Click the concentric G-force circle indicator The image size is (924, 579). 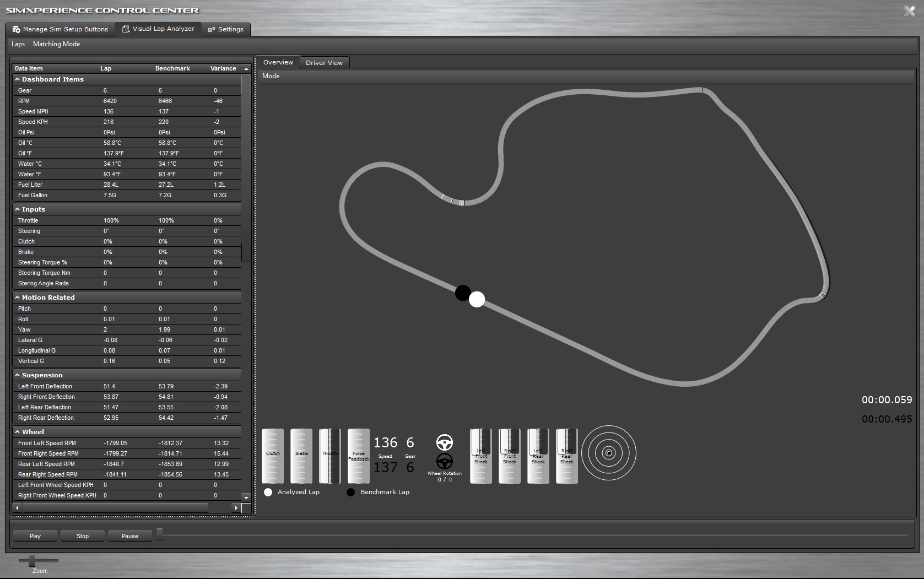609,452
